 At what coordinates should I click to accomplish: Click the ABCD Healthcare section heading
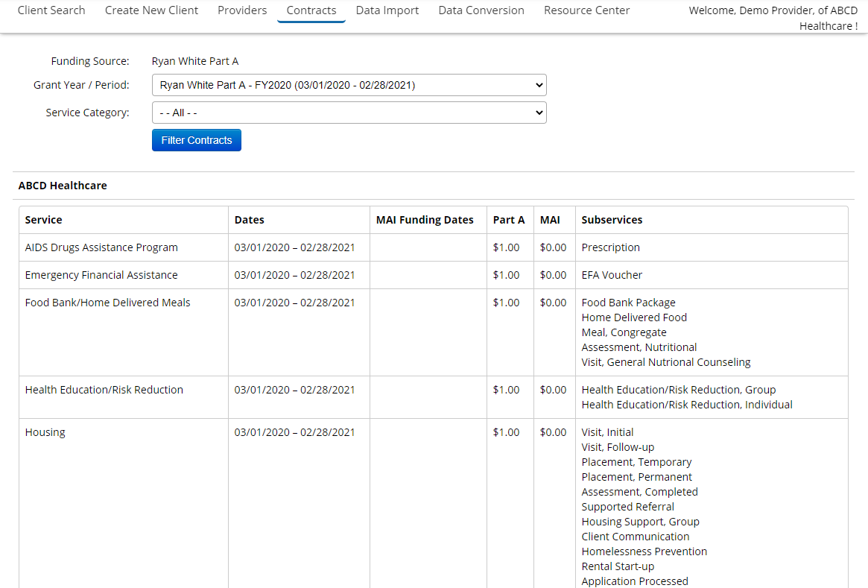click(x=63, y=186)
